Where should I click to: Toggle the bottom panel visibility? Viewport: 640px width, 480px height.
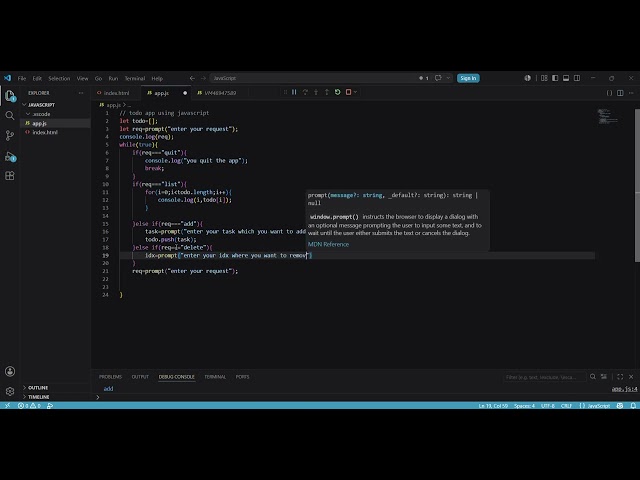pyautogui.click(x=566, y=78)
